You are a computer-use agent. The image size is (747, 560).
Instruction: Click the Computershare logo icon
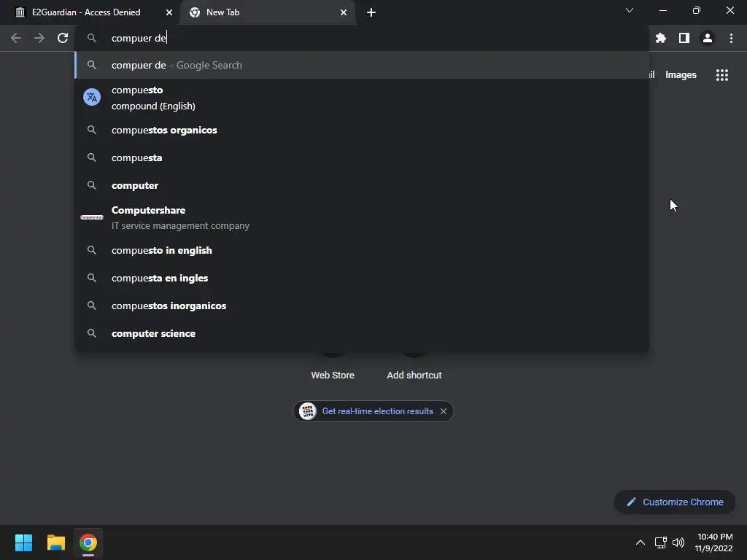[x=92, y=217]
